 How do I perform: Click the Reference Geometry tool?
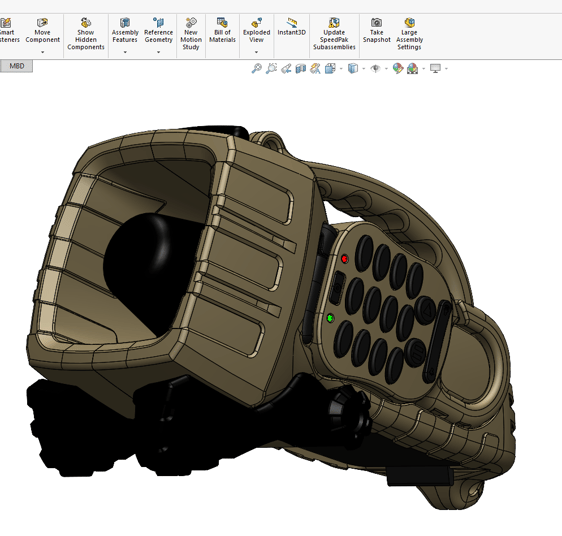click(158, 30)
